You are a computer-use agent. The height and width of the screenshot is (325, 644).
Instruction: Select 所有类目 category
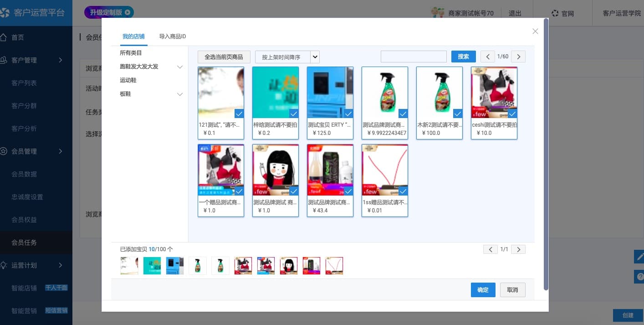coord(131,53)
